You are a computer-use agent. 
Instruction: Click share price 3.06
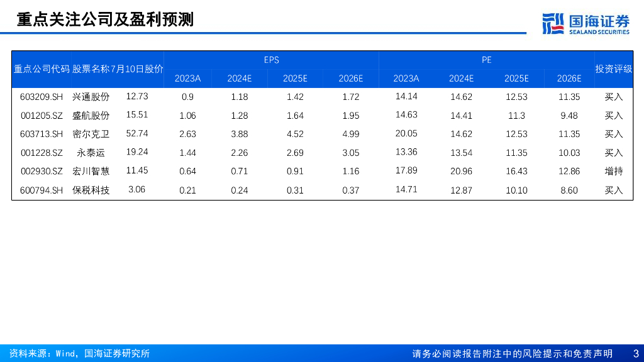click(x=136, y=189)
